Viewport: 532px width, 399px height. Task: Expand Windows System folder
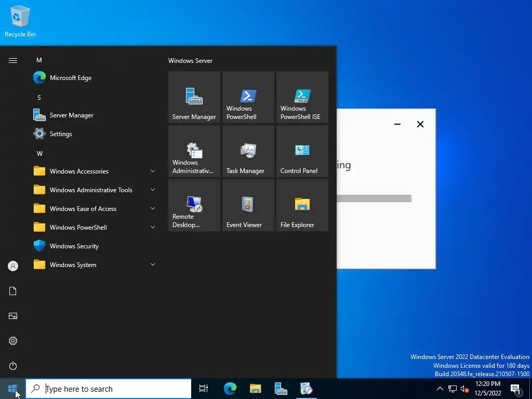[x=95, y=264]
